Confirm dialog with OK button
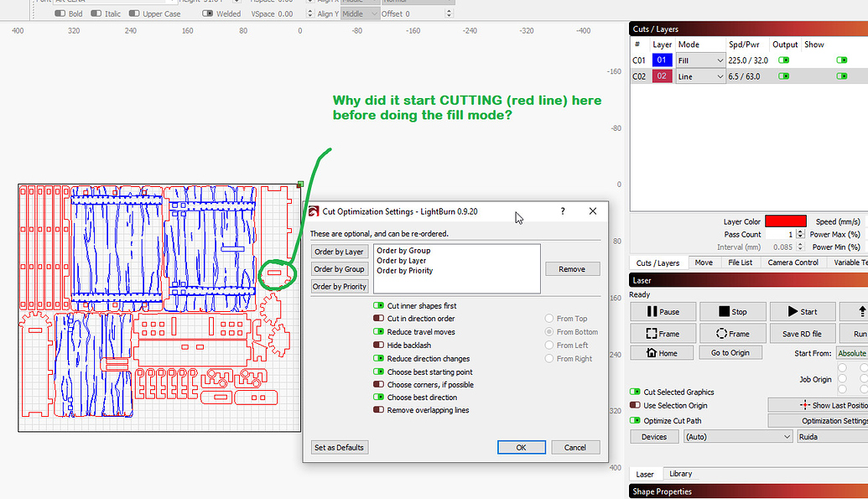 [x=521, y=447]
